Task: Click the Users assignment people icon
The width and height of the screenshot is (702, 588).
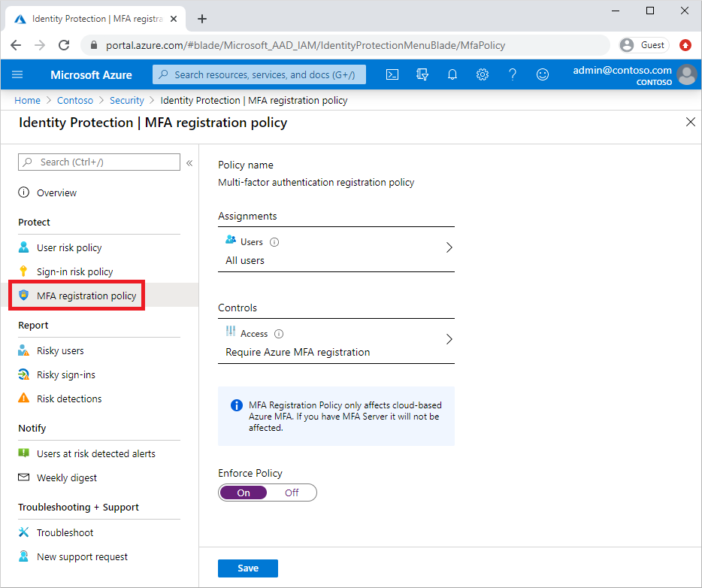Action: pyautogui.click(x=231, y=240)
